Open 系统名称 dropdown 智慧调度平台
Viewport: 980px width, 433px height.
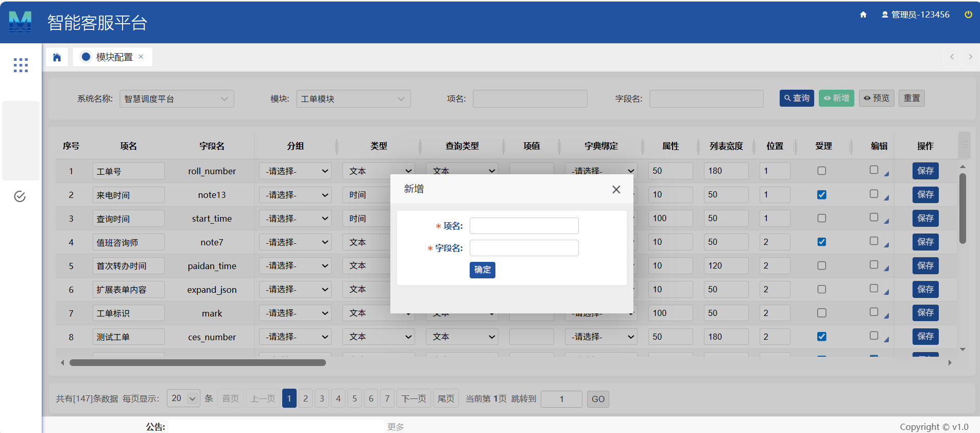[x=177, y=98]
